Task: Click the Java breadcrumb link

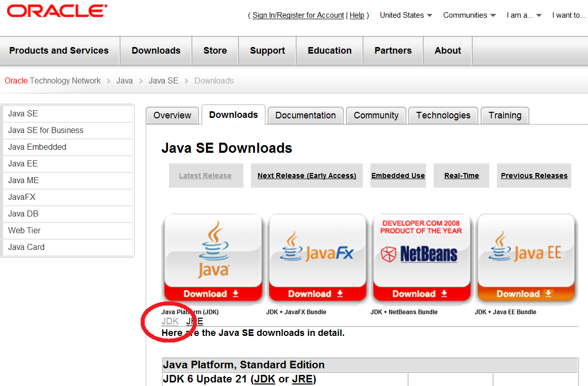Action: pos(124,81)
